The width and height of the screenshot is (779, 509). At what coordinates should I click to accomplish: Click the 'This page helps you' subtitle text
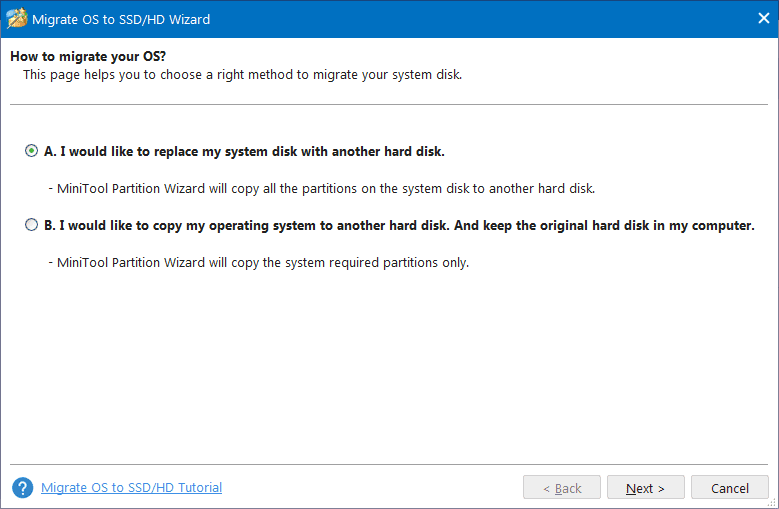[242, 75]
